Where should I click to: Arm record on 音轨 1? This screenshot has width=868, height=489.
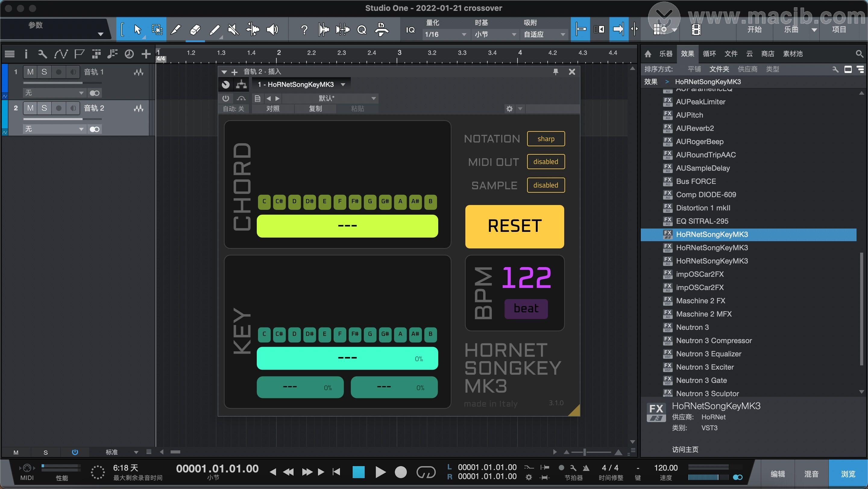point(59,72)
